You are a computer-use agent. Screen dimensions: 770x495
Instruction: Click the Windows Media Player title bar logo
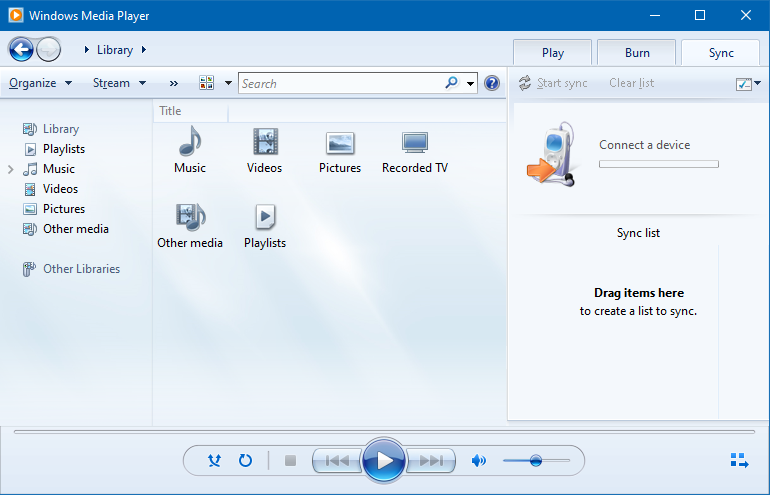point(15,15)
